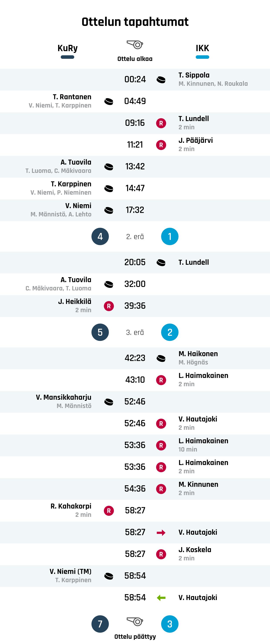Click the puck icon at 00:24

[161, 80]
